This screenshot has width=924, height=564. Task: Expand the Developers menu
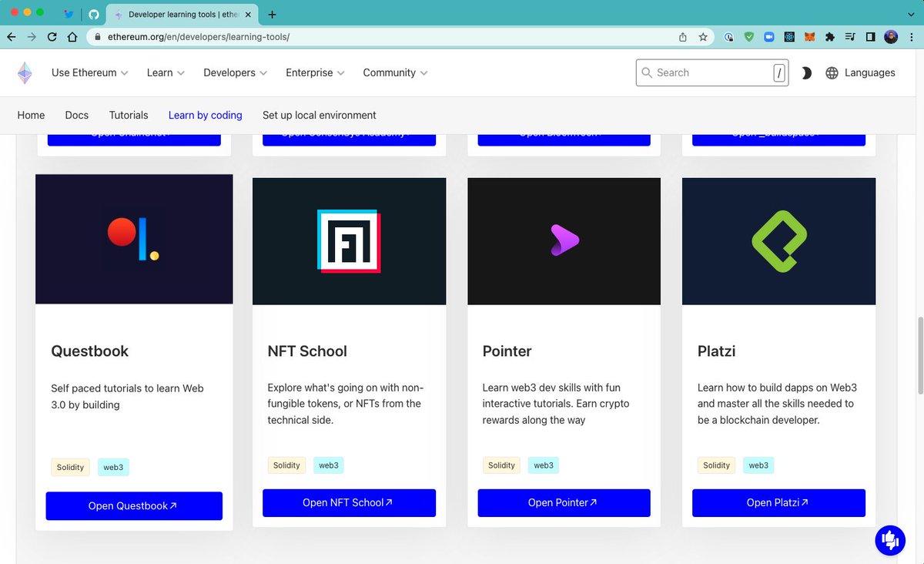click(x=235, y=72)
